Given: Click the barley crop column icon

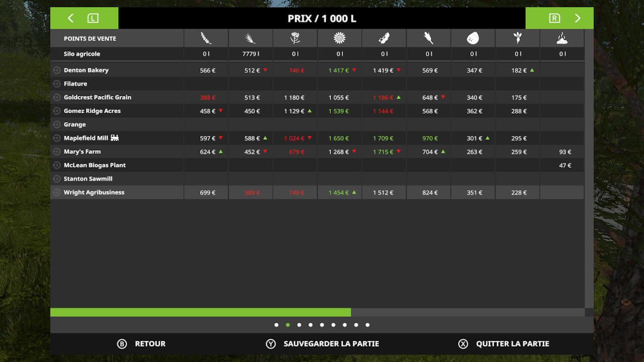Looking at the screenshot, I should coord(250,38).
